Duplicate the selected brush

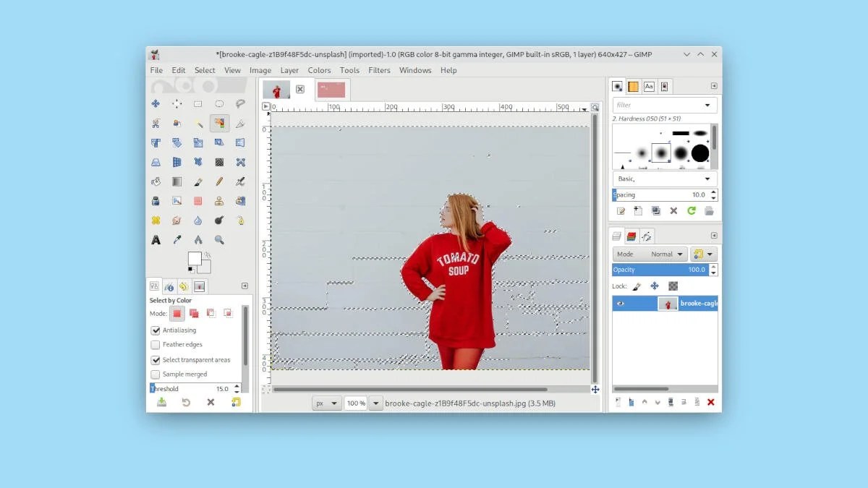tap(655, 211)
